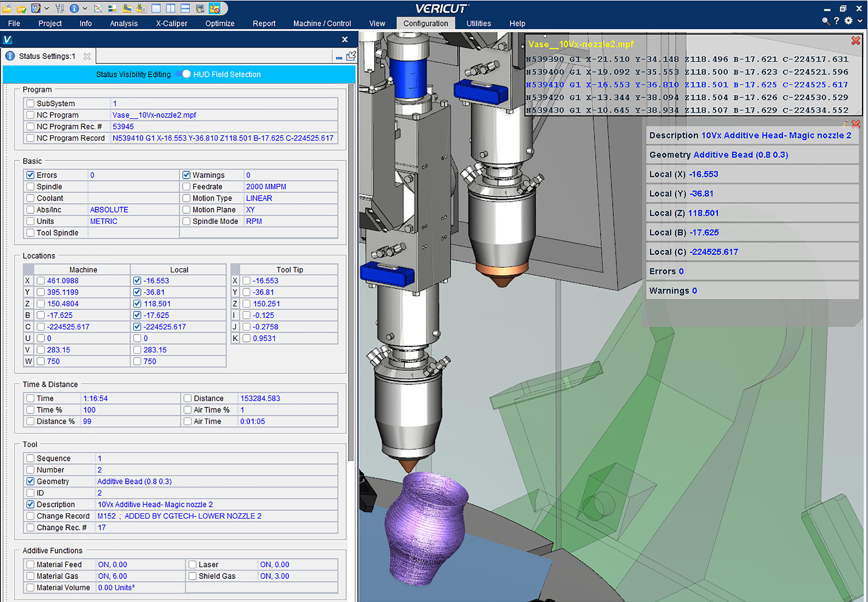Close the NC program HUD with red X
This screenshot has width=868, height=602.
[856, 40]
